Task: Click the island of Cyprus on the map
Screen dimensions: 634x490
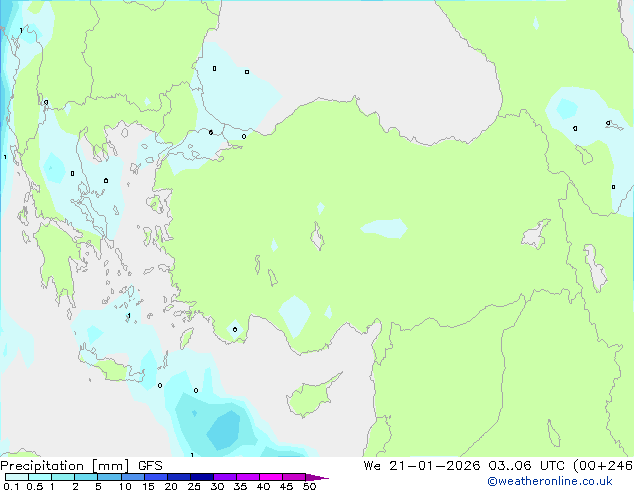Action: pyautogui.click(x=311, y=396)
